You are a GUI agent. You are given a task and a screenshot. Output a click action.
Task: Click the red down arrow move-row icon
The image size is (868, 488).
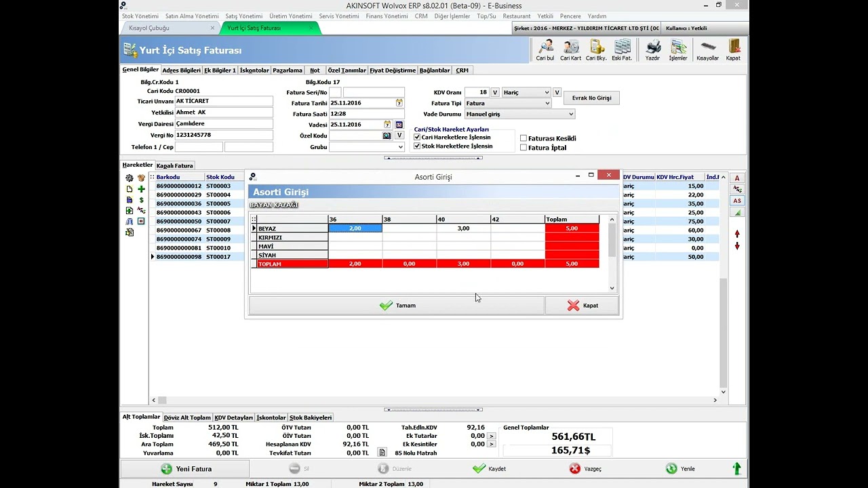(x=737, y=245)
